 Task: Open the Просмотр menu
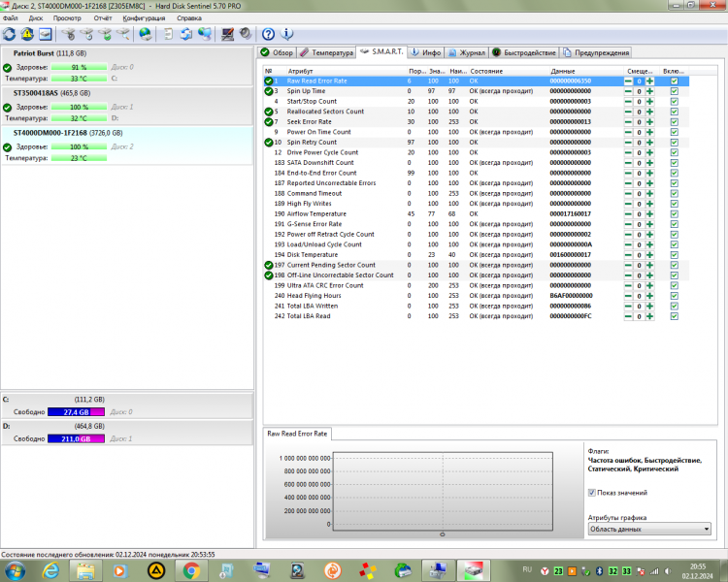(67, 18)
